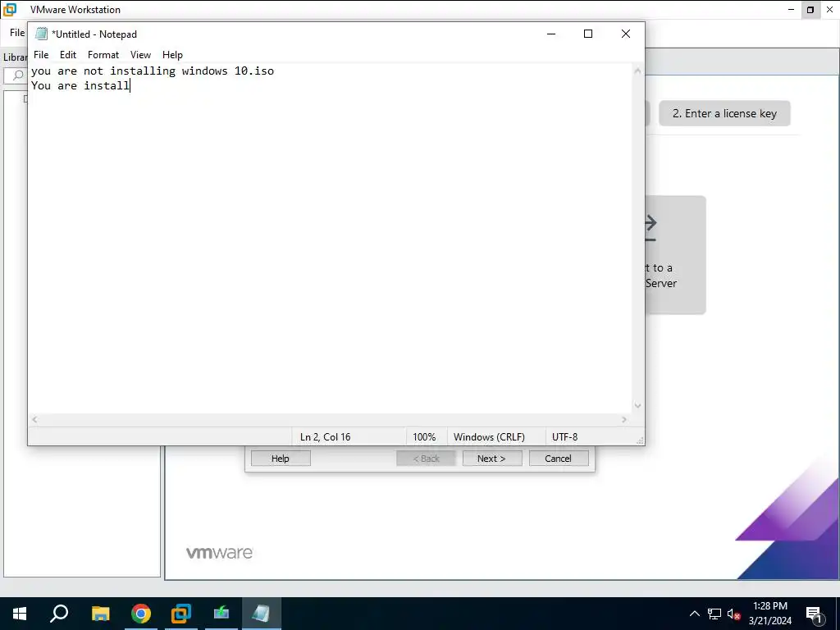Open the Notepad Format menu
This screenshot has width=840, height=630.
click(103, 55)
